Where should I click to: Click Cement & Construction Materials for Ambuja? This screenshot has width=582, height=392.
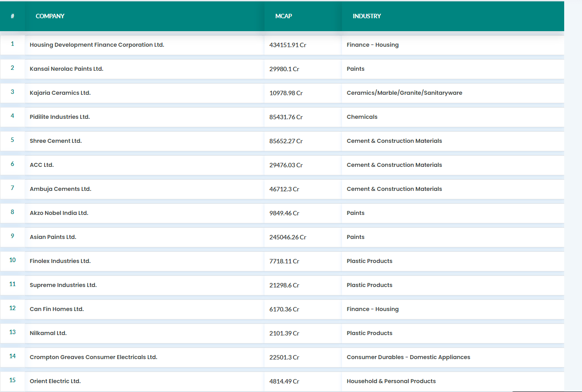[395, 189]
